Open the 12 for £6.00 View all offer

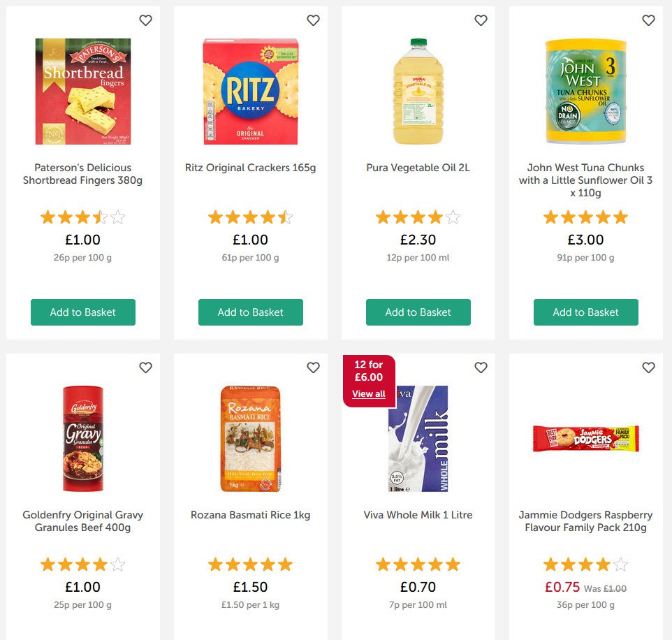(369, 393)
